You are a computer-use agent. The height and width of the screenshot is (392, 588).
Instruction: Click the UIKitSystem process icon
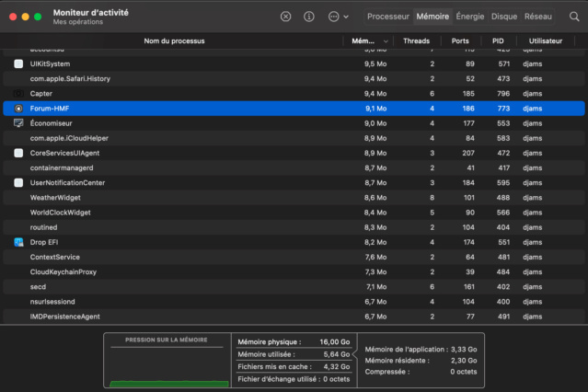18,63
